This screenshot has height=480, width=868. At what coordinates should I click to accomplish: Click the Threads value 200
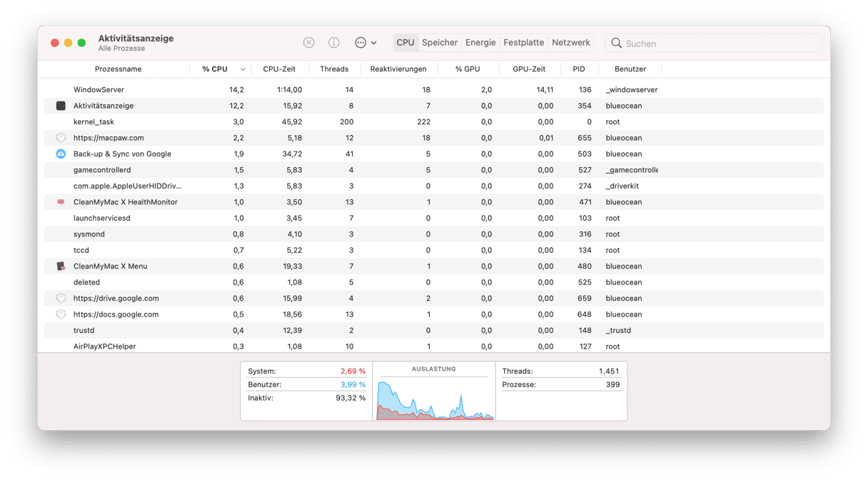346,122
